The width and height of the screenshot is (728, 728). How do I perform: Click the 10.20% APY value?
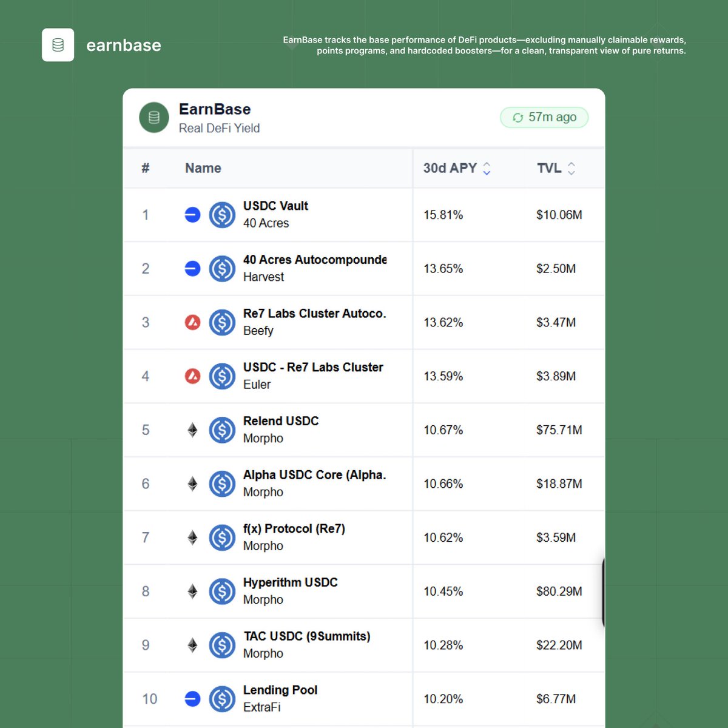coord(443,699)
